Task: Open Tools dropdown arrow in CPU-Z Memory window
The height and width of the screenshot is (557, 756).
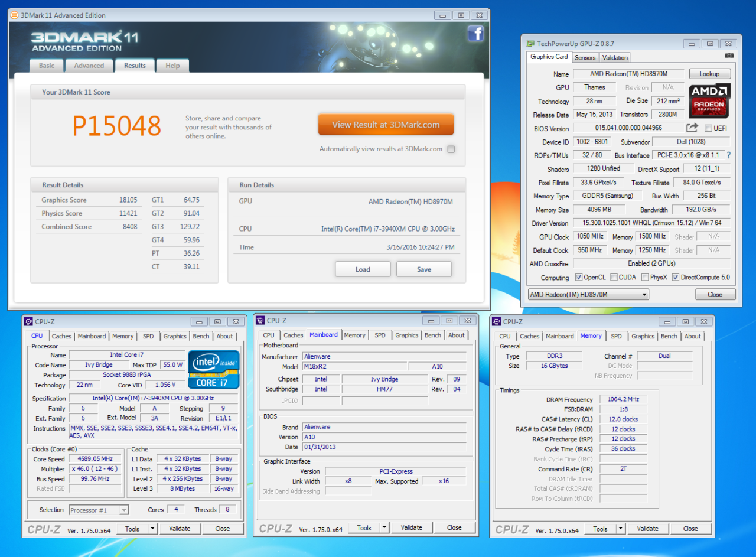Action: point(620,529)
